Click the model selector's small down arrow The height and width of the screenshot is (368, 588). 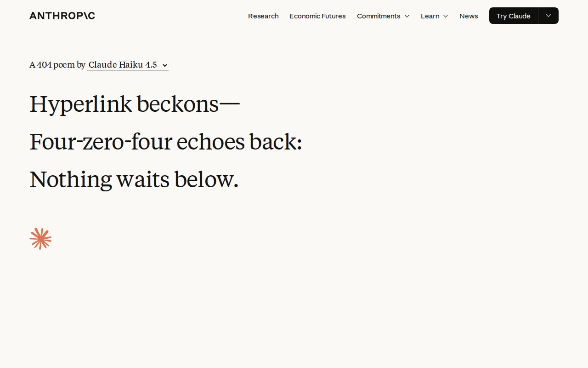[165, 65]
